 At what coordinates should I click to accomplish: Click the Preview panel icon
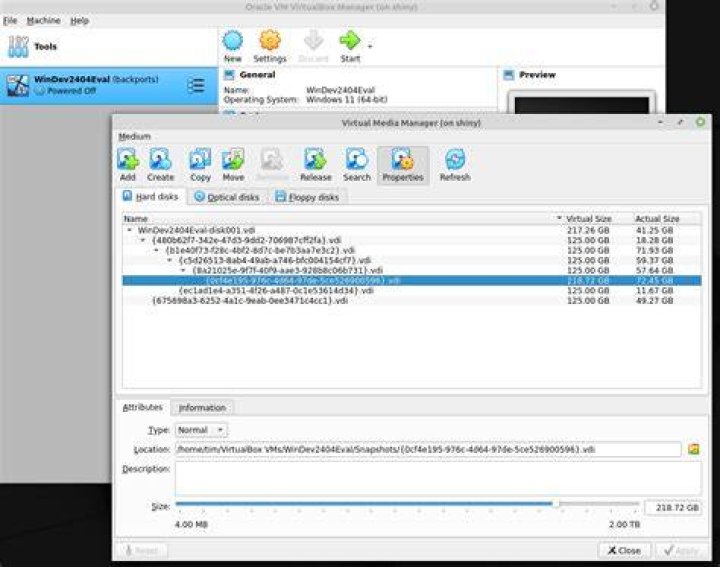click(x=509, y=75)
